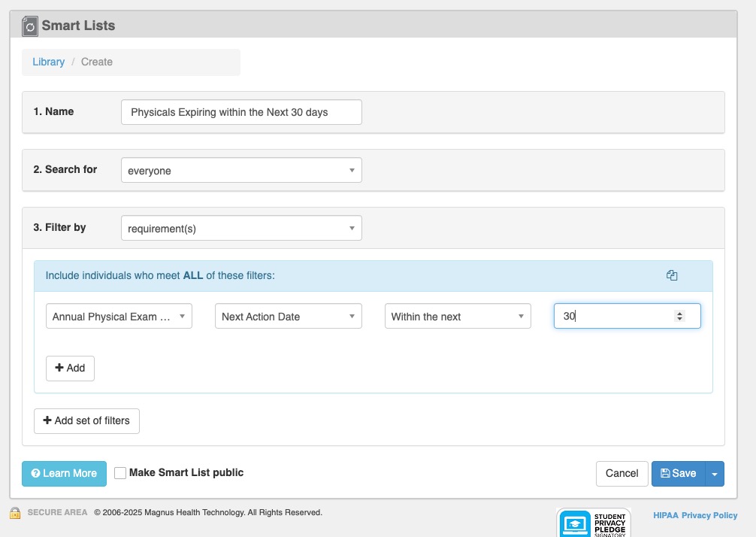Click the Cancel button

click(621, 473)
